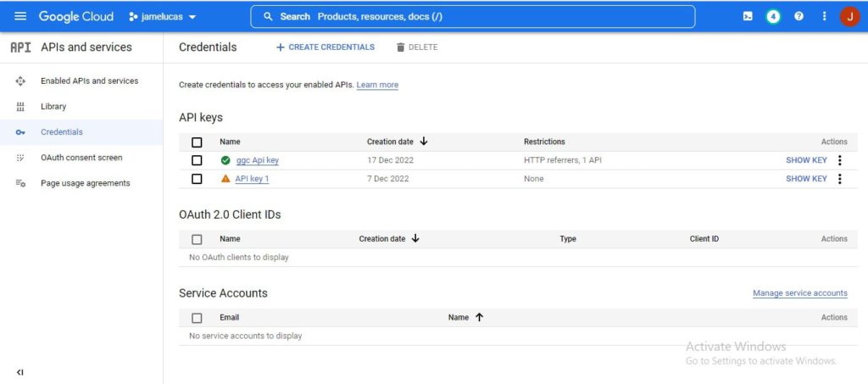Image resolution: width=868 pixels, height=384 pixels.
Task: Open Manage service accounts link
Action: tap(799, 293)
